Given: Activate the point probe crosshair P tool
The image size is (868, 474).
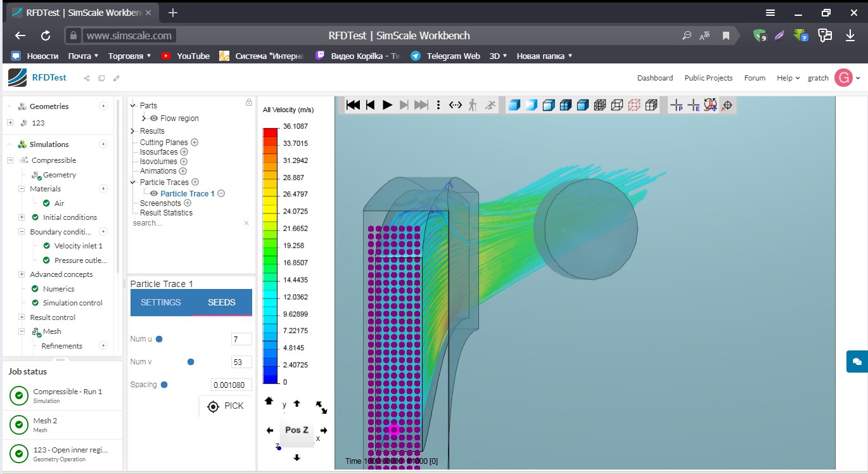Looking at the screenshot, I should 677,105.
